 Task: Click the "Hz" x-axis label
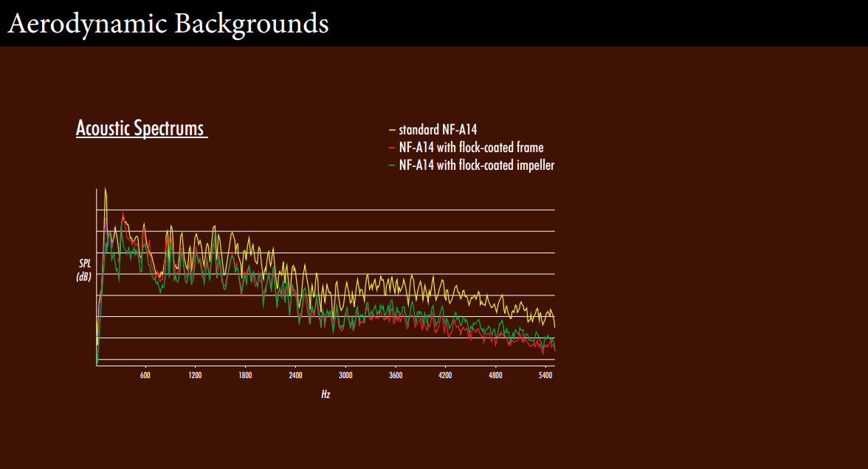[x=325, y=394]
